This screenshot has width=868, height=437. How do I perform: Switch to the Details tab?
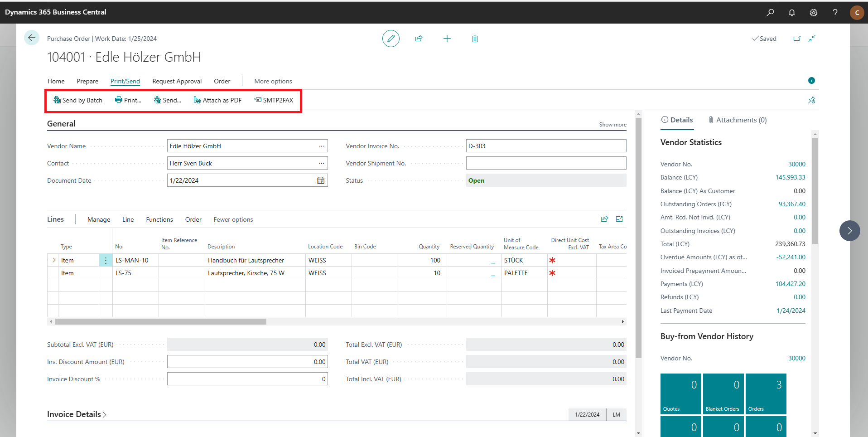(677, 120)
